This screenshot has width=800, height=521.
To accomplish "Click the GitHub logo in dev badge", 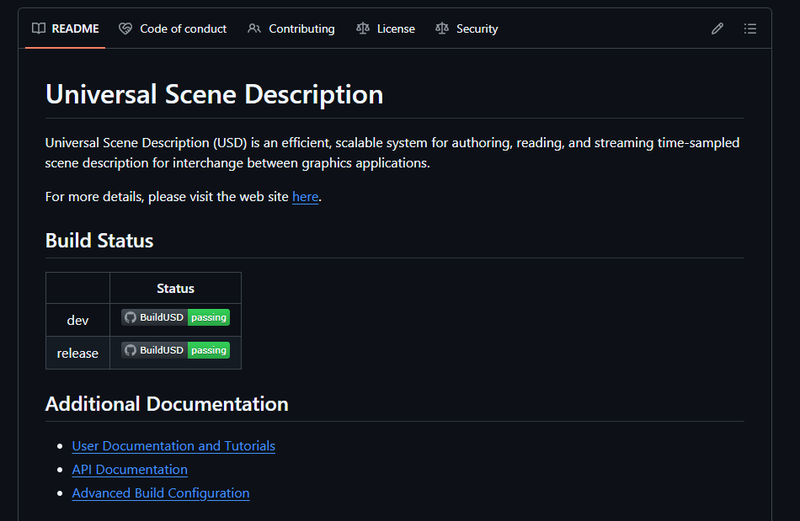I will [130, 317].
